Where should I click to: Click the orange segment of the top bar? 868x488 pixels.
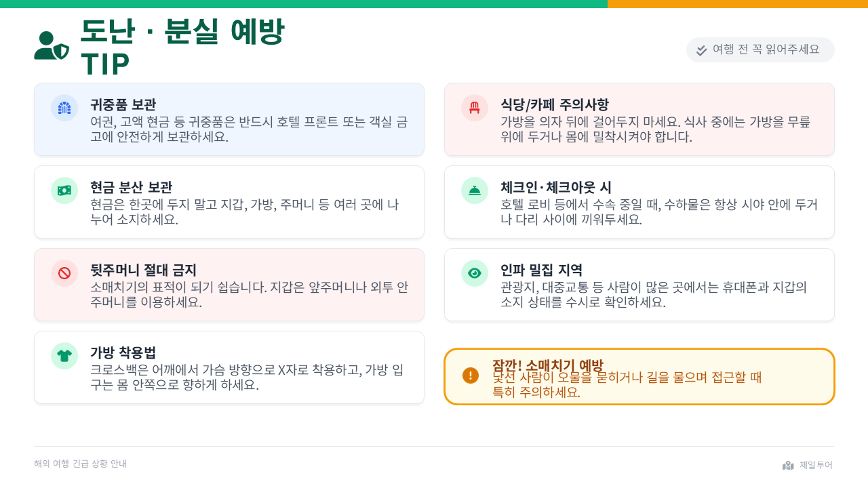(737, 4)
